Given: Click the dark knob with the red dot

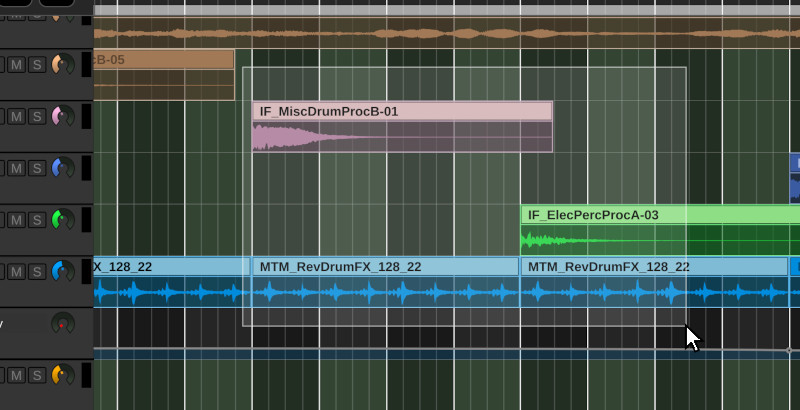Looking at the screenshot, I should (x=63, y=323).
